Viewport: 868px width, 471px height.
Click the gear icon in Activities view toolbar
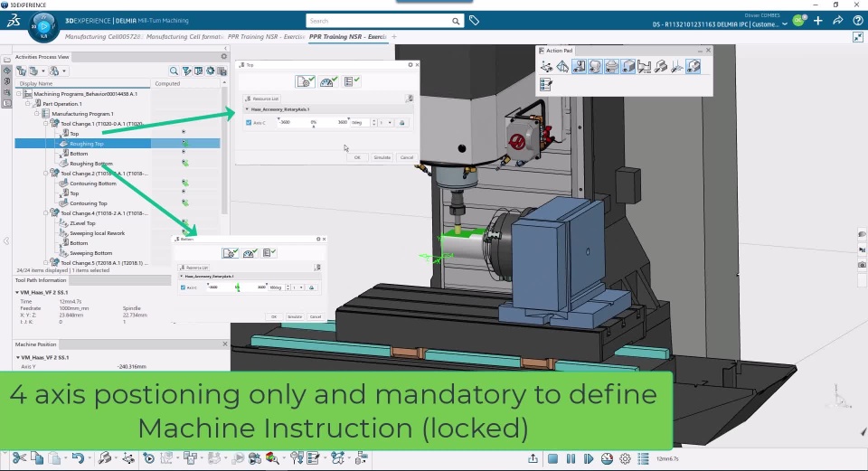[211, 71]
